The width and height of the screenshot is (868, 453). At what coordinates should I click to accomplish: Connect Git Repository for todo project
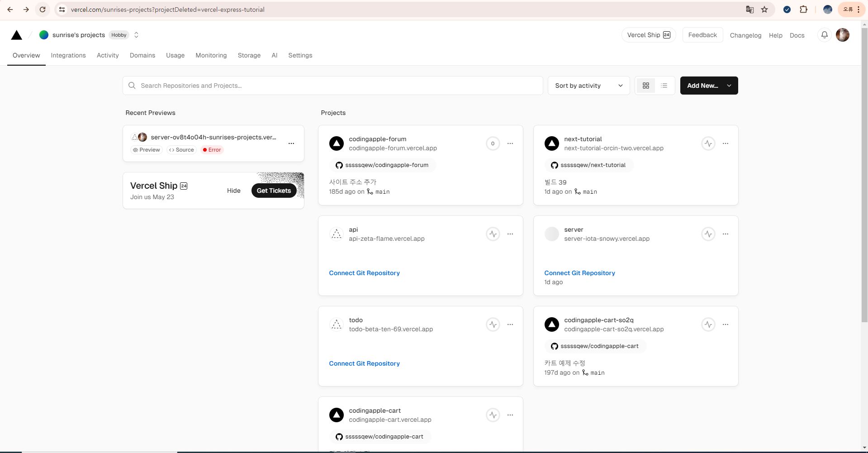[x=364, y=363]
